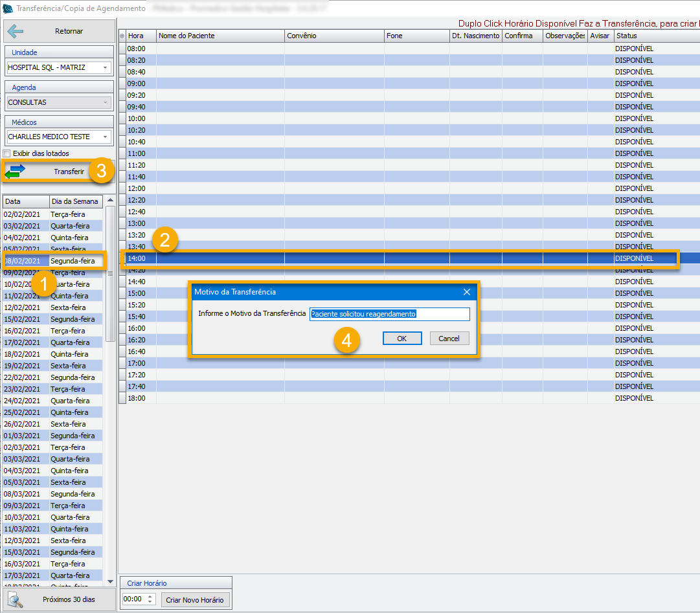Click the date list vertical scrollbar

tap(110, 273)
